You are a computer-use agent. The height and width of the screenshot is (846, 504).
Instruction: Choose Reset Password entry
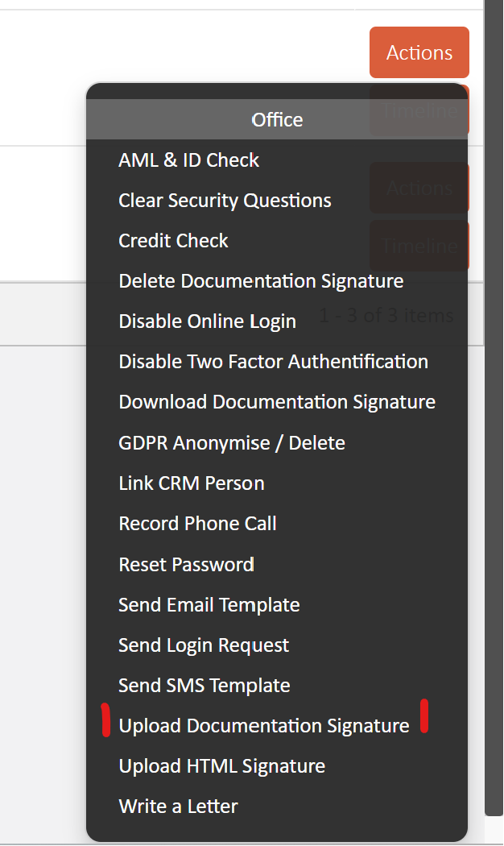(x=186, y=564)
